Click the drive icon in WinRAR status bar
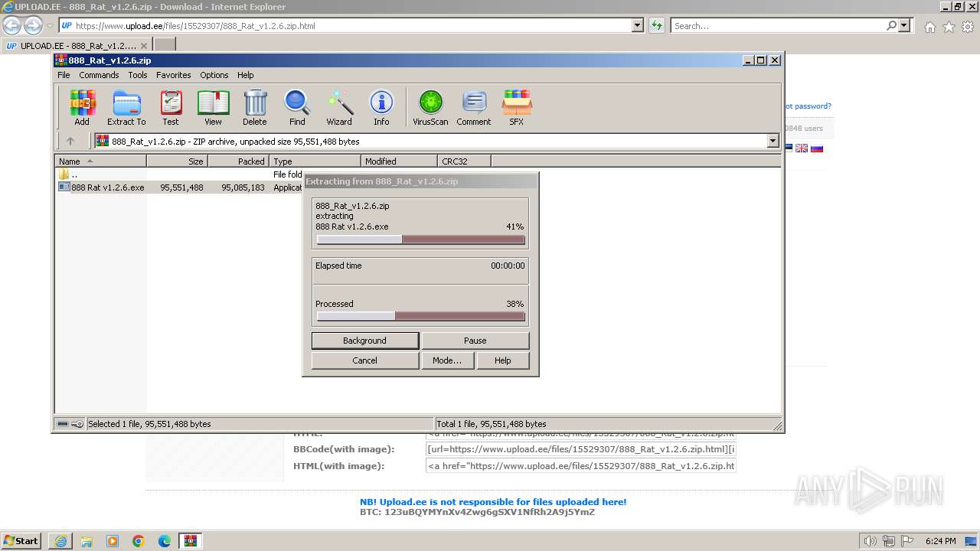This screenshot has width=980, height=551. (x=63, y=424)
